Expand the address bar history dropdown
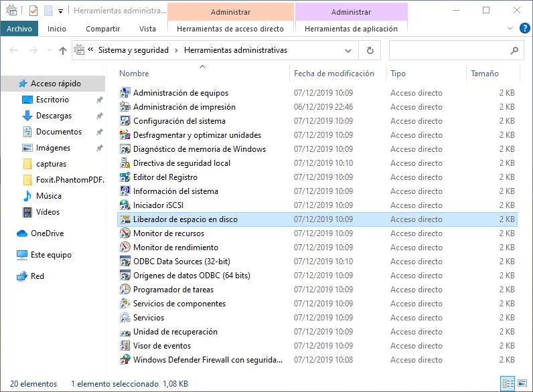 point(348,50)
